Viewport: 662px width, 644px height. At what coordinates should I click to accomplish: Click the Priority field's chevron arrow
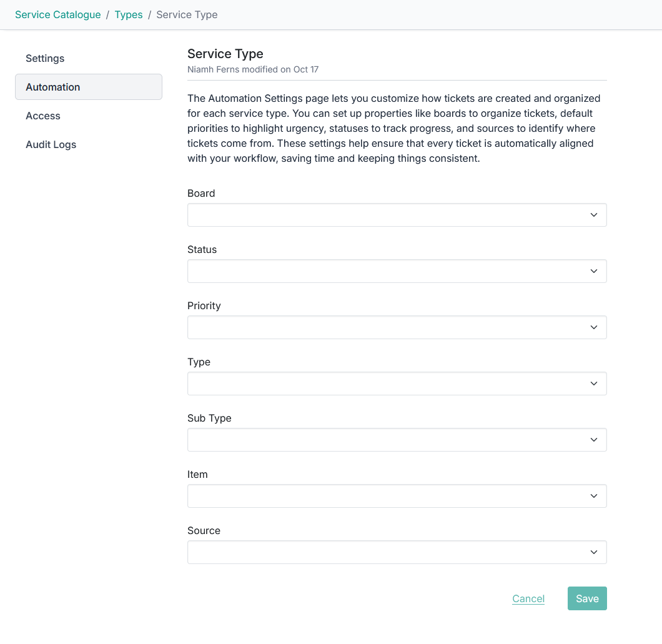[x=593, y=327]
